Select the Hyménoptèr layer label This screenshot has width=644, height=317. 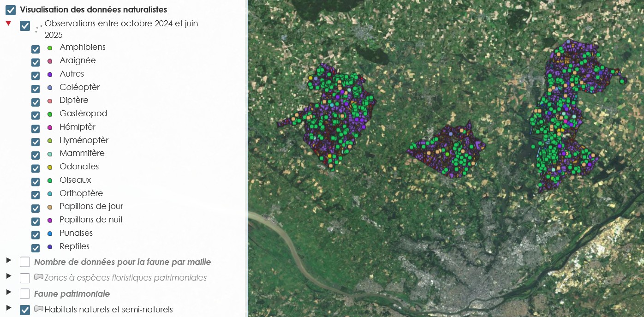click(x=84, y=140)
